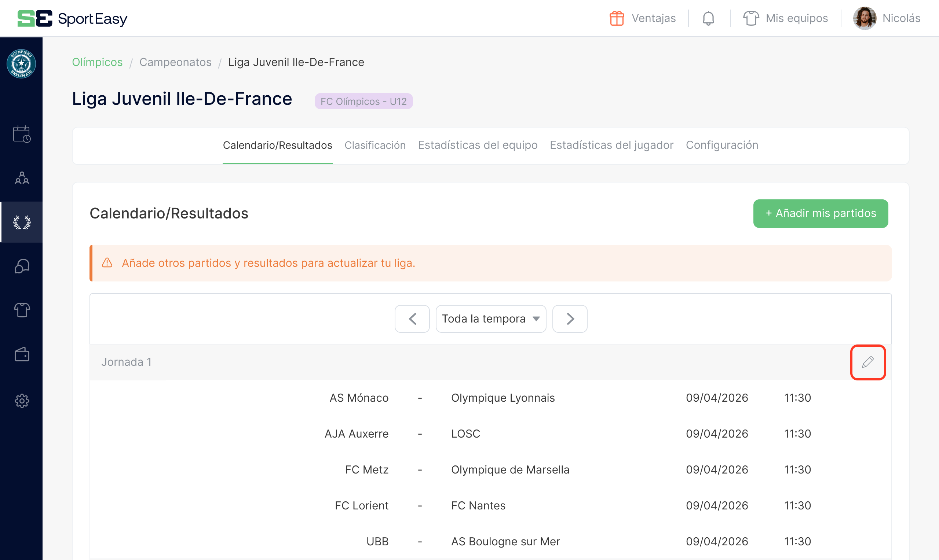The image size is (939, 560).
Task: Open the wallet payments sidebar icon
Action: tap(22, 354)
